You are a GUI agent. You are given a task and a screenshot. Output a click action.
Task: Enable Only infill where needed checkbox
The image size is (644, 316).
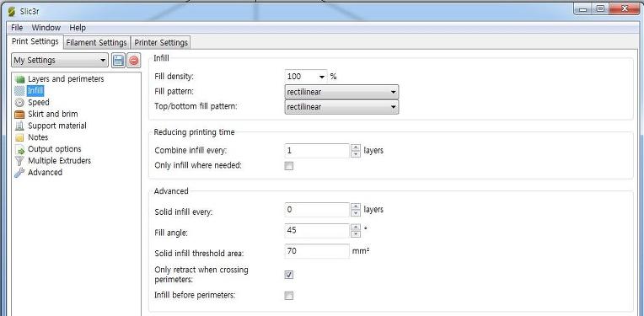point(289,166)
